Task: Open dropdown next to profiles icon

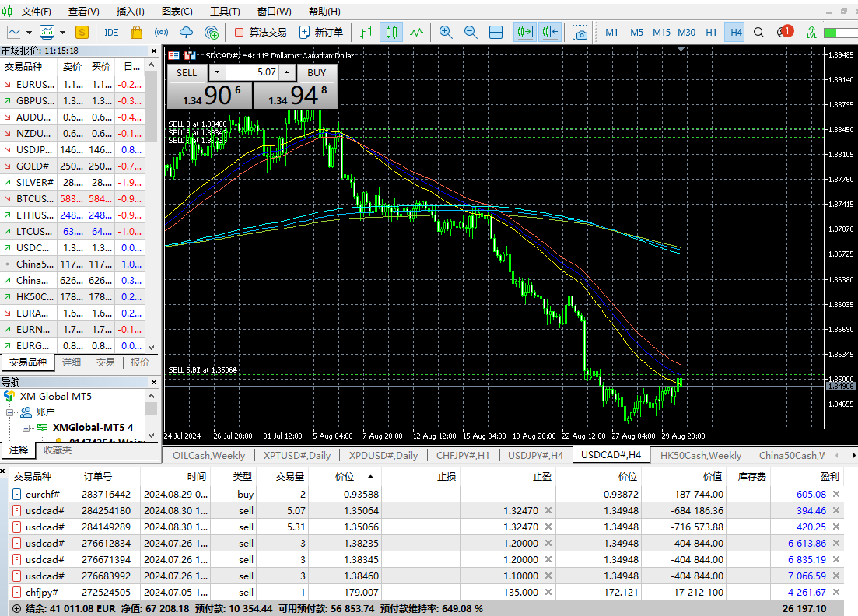Action: [x=62, y=32]
